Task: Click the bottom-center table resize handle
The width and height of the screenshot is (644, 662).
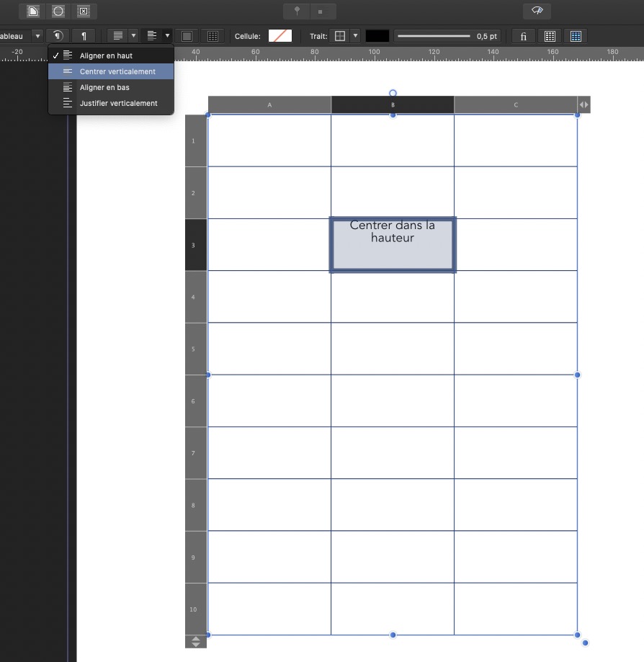Action: [393, 635]
